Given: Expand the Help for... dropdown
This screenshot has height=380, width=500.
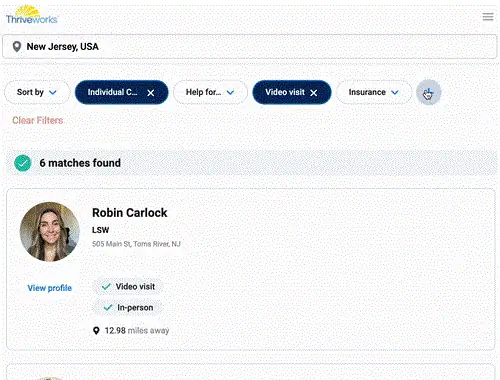Looking at the screenshot, I should pos(210,92).
